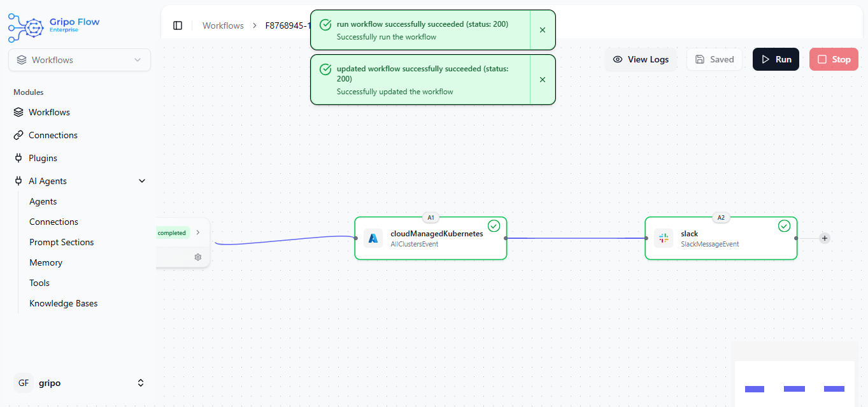868x407 pixels.
Task: Click the Gripo Flow Enterprise logo
Action: 54,25
